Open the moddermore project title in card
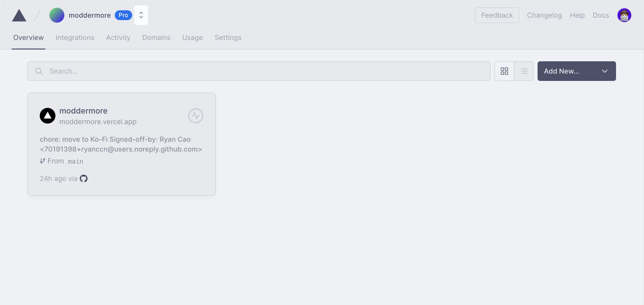The image size is (644, 305). (x=83, y=111)
